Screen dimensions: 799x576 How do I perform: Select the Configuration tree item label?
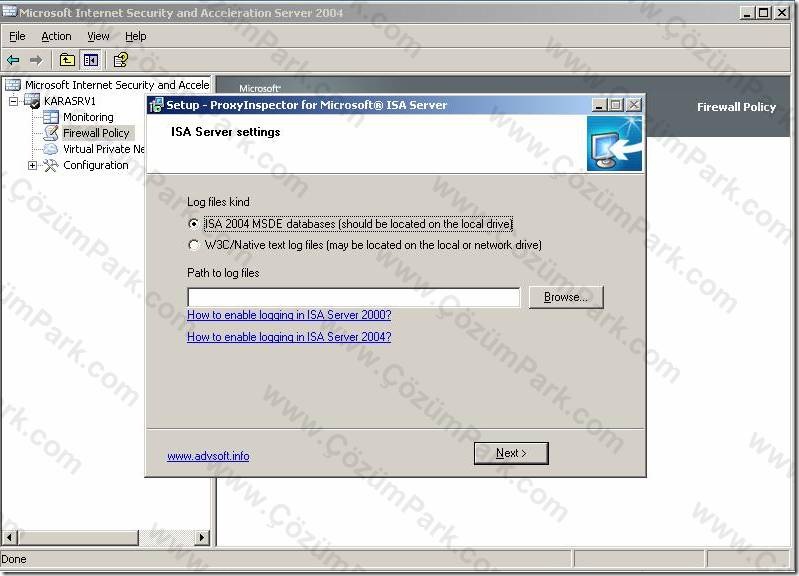[96, 166]
